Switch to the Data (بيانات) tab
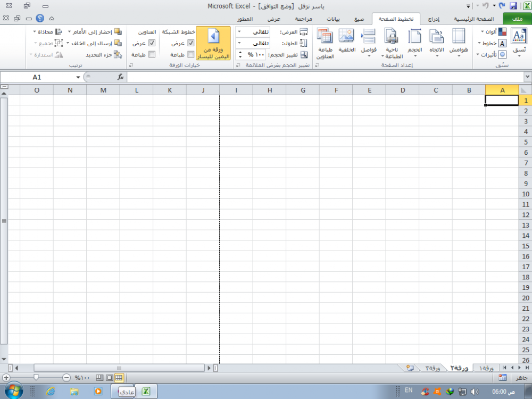 (x=333, y=19)
